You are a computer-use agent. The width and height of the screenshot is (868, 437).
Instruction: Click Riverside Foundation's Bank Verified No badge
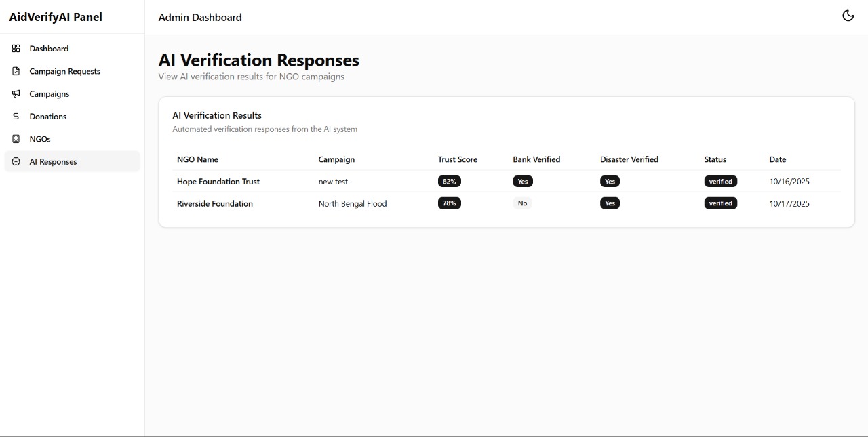(x=522, y=203)
